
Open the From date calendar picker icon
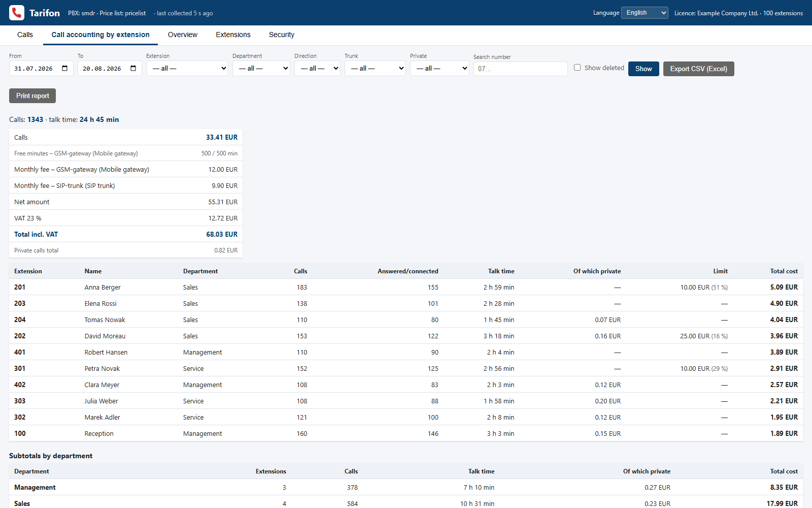tap(65, 68)
